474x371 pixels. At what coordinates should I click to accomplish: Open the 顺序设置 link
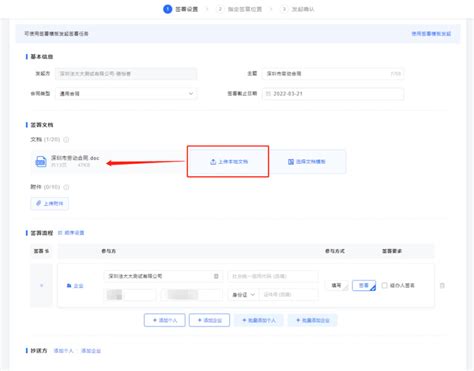pyautogui.click(x=74, y=233)
